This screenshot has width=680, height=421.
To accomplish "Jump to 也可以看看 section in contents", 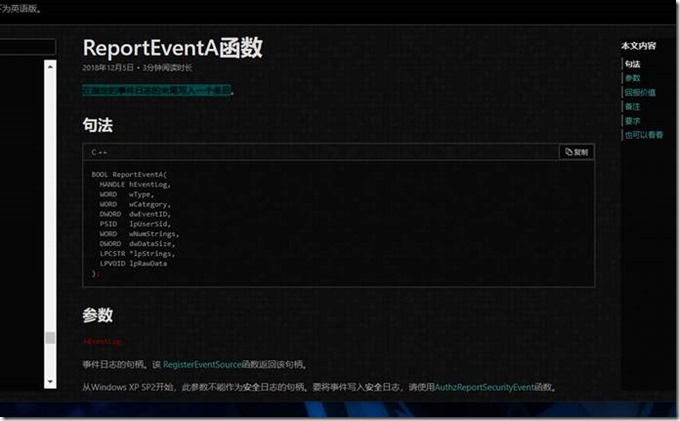I will click(x=644, y=135).
